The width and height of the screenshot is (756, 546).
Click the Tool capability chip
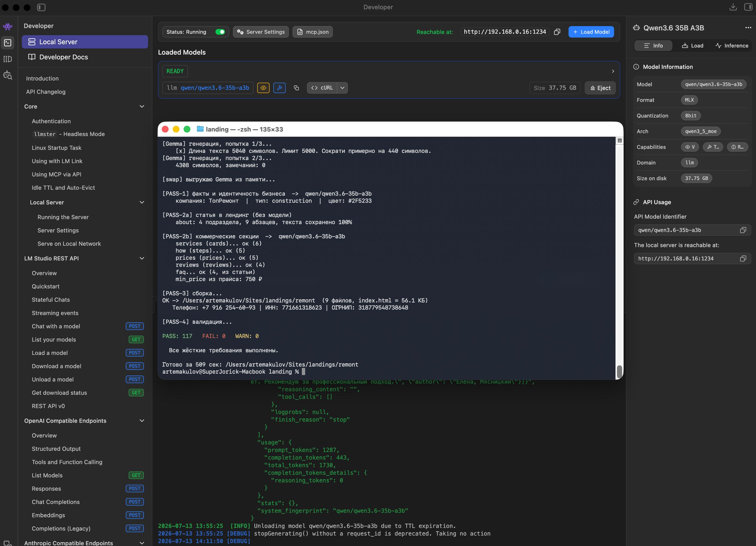(x=713, y=147)
